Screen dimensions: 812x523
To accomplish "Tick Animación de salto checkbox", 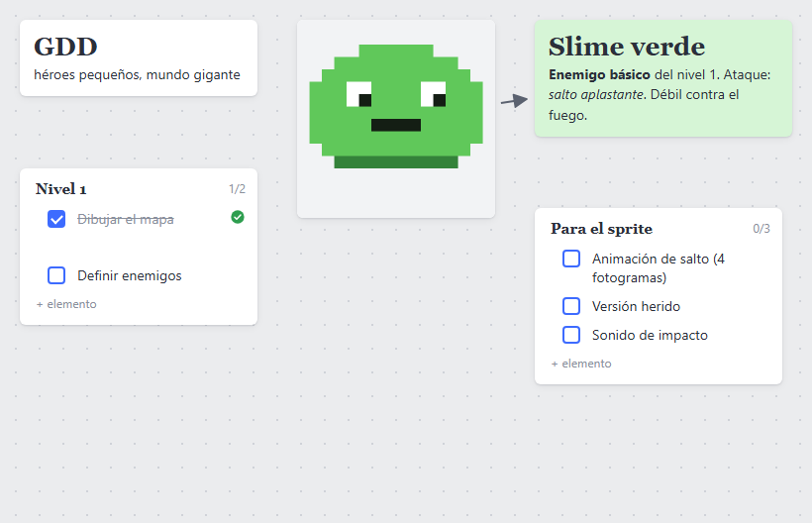I will coord(571,259).
